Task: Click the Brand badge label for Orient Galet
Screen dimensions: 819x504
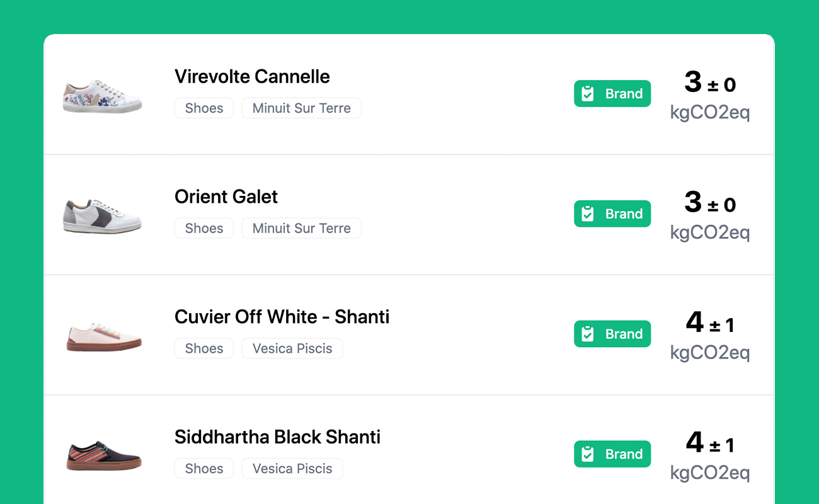Action: point(624,214)
